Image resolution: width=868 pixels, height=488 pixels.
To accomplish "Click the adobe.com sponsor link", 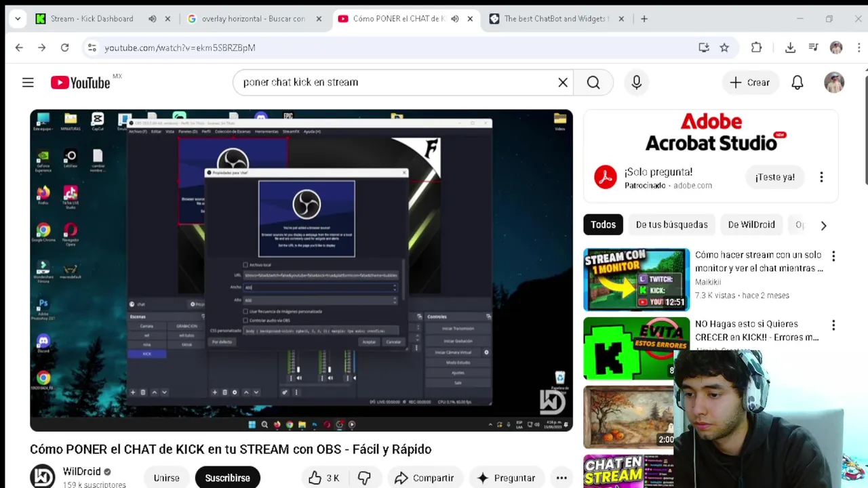I will click(692, 186).
